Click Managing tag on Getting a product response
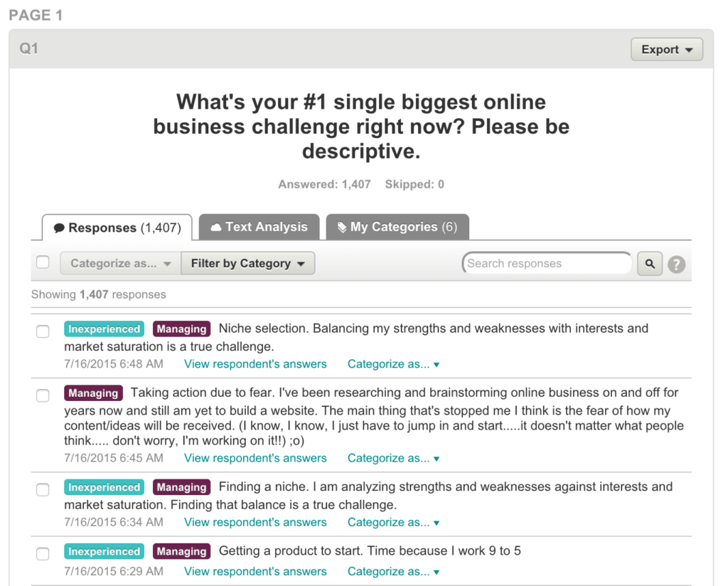 (181, 551)
